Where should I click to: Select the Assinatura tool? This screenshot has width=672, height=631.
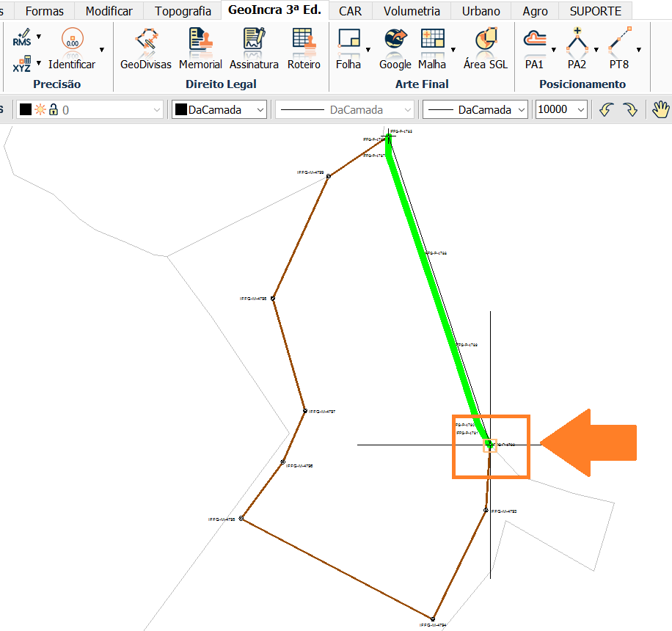[x=254, y=48]
